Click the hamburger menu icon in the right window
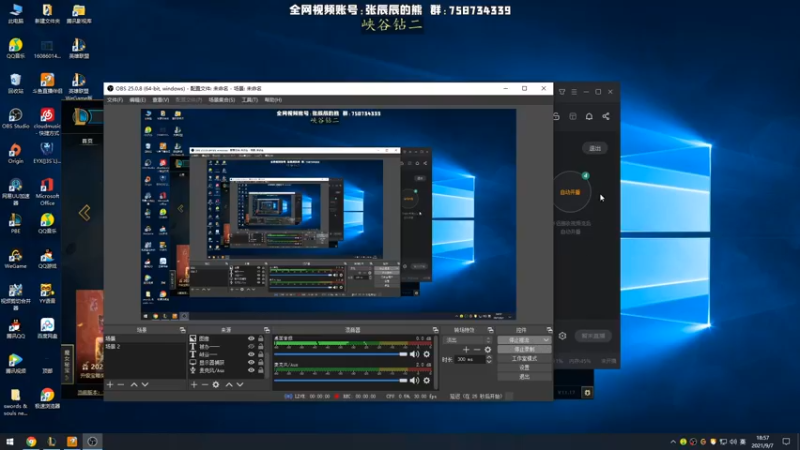Image resolution: width=800 pixels, height=450 pixels. click(x=574, y=92)
